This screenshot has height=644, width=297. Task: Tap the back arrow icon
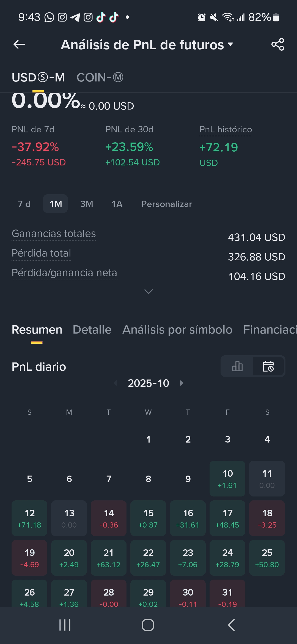[19, 44]
